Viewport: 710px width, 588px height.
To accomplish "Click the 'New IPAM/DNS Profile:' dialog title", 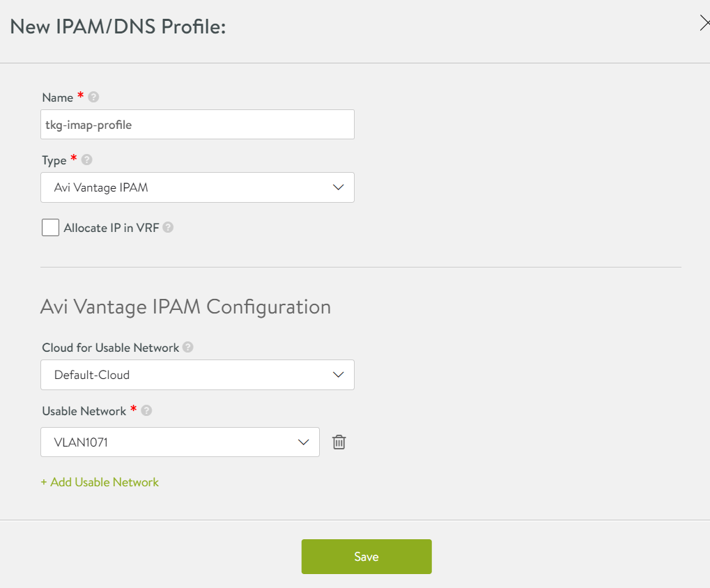I will click(x=118, y=27).
